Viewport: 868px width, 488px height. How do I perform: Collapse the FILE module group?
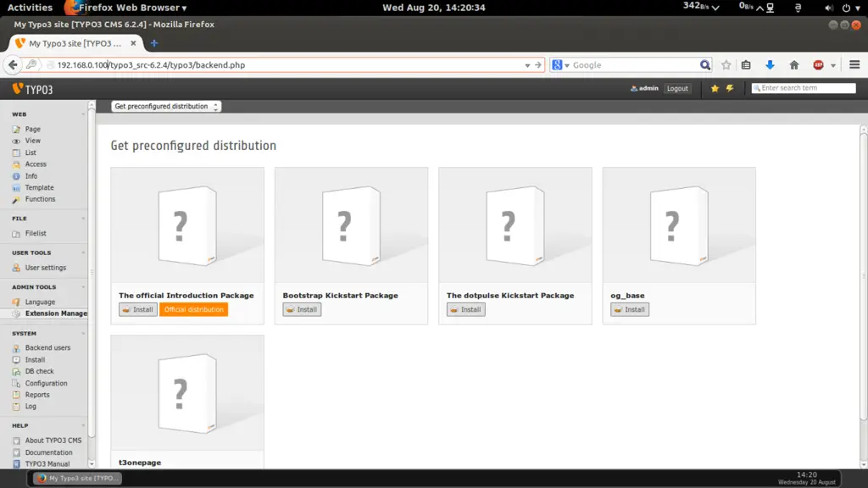[83, 219]
